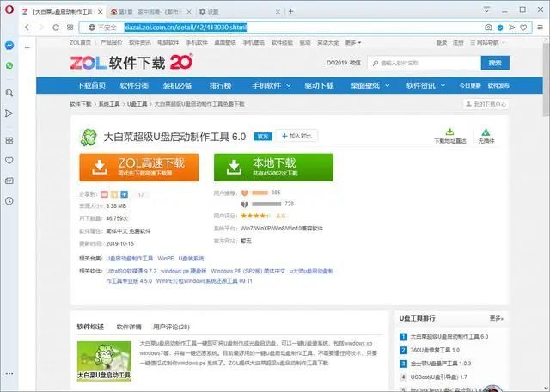Click the plus icon below Messenger area
This screenshot has width=550, height=392.
point(27,48)
